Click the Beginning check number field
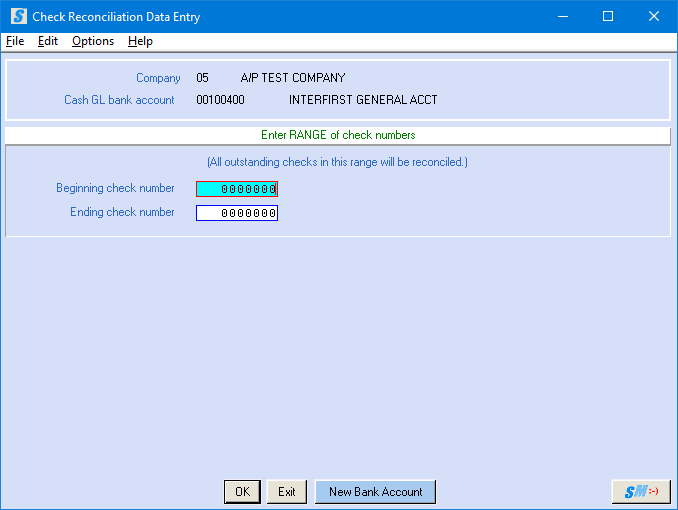Screen dimensions: 678x510 coord(237,189)
